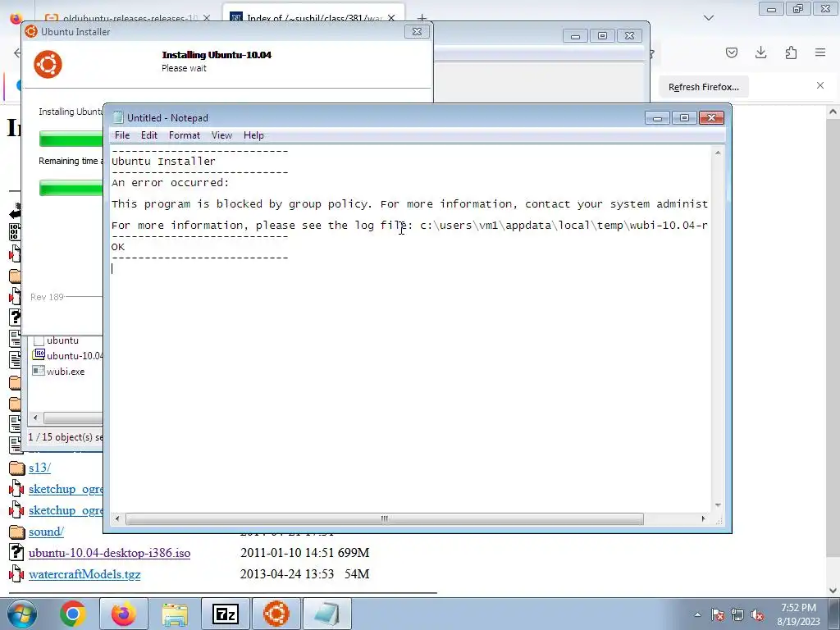The height and width of the screenshot is (630, 840).
Task: Click the Notepad text editing area
Action: (410, 328)
